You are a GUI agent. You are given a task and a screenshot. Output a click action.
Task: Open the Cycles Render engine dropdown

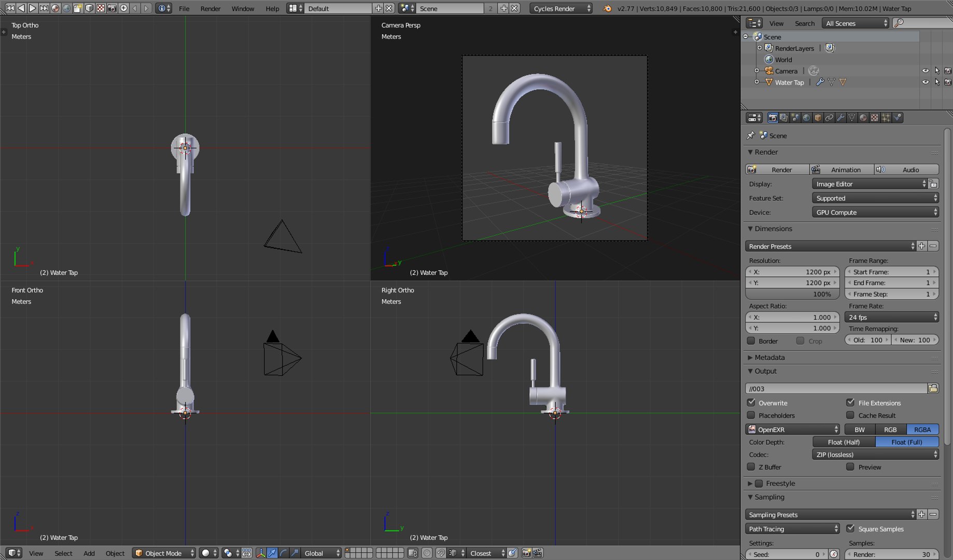(561, 8)
